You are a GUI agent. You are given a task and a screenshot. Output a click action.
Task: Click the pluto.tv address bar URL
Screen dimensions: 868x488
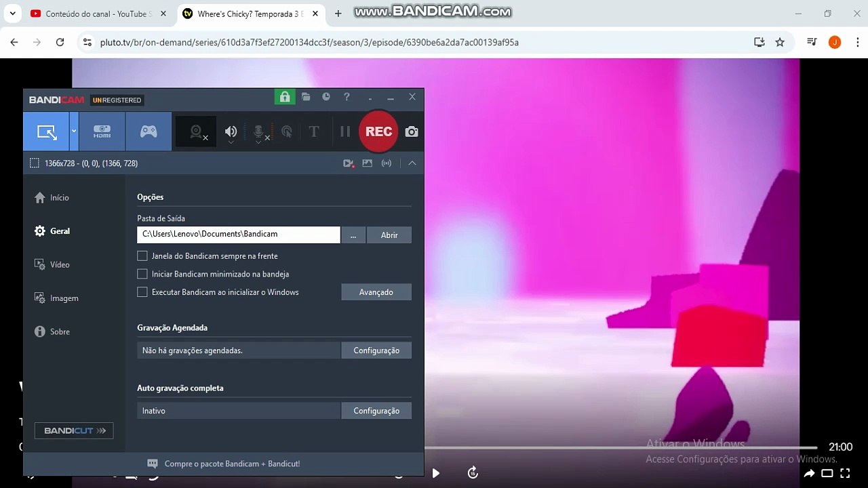pos(309,42)
